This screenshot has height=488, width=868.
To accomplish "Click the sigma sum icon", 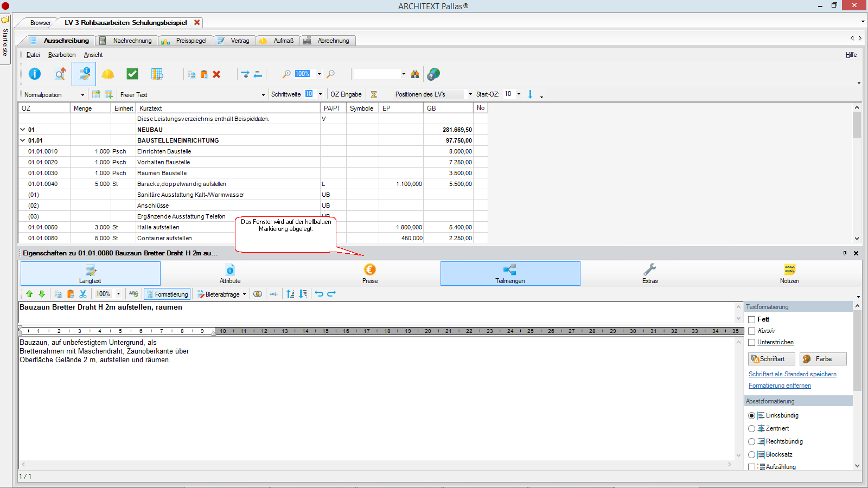I will pyautogui.click(x=374, y=94).
